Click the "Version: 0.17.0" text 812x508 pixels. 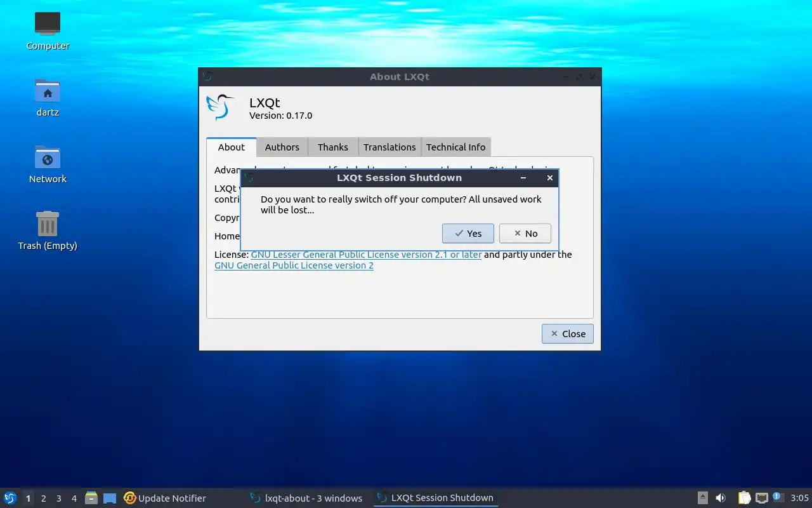[x=280, y=116]
